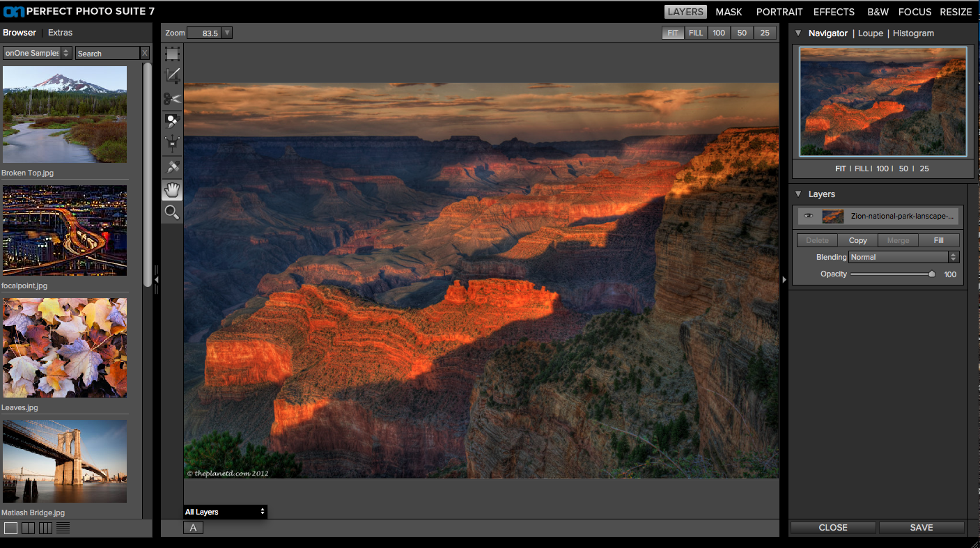This screenshot has width=980, height=548.
Task: Activate the Hand pan tool
Action: (x=172, y=189)
